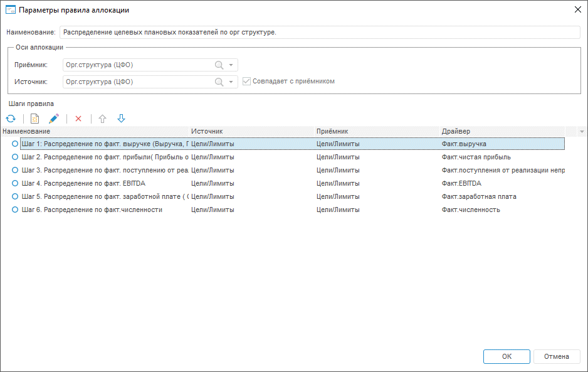Select the radio marker of Шаг 4 row

coord(15,184)
